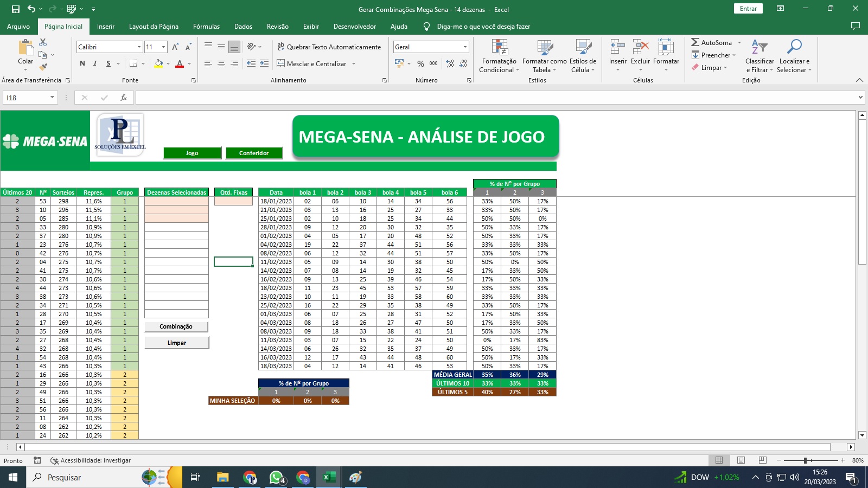Toggle Underline formatting

tap(108, 63)
